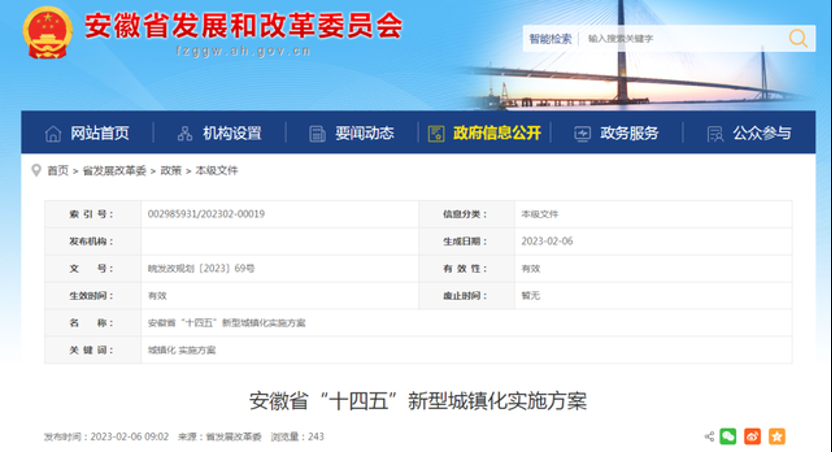This screenshot has width=832, height=452.
Task: Click the 首页 breadcrumb link
Action: 58,171
